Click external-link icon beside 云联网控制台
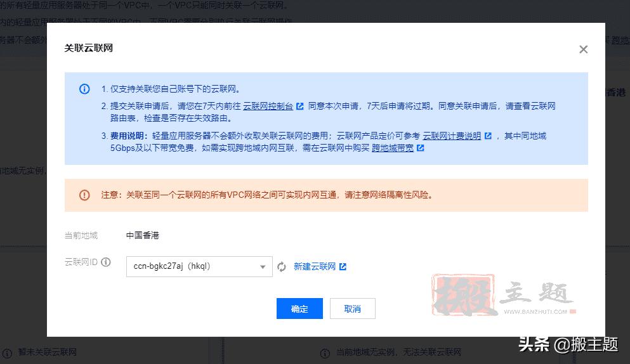This screenshot has width=630, height=364. coord(299,106)
